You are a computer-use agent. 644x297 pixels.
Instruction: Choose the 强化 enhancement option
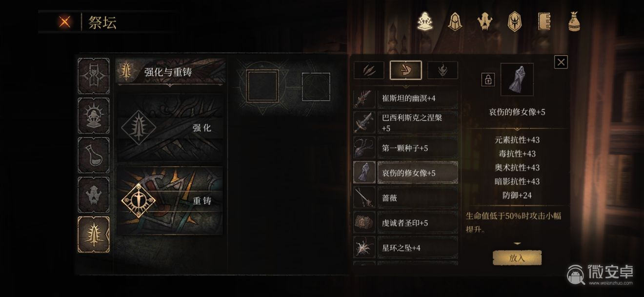coord(171,128)
